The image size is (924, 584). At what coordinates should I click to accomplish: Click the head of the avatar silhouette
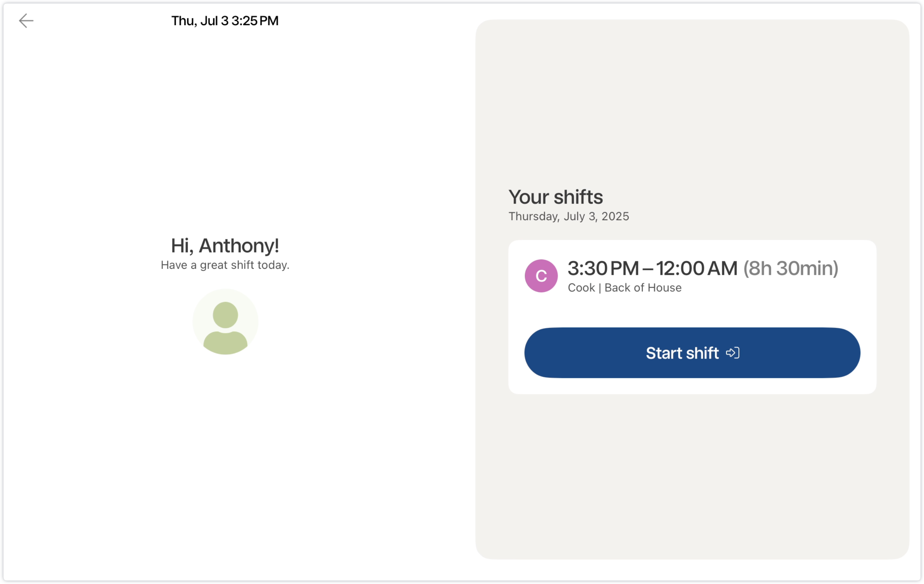point(225,315)
